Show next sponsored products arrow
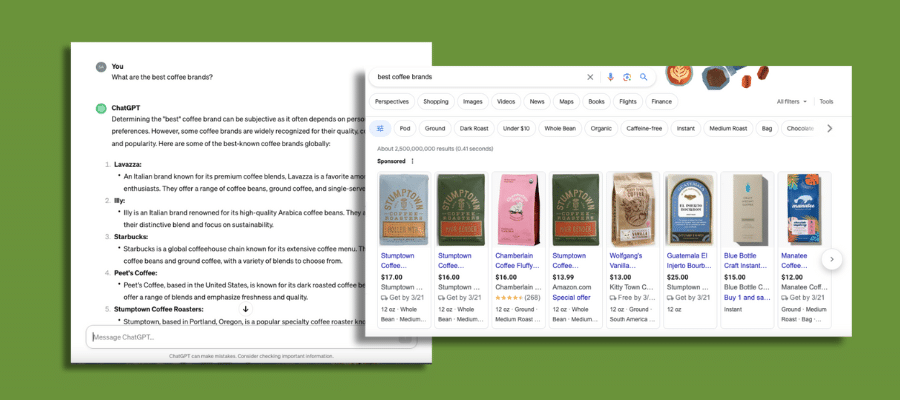The image size is (900, 400). tap(832, 259)
